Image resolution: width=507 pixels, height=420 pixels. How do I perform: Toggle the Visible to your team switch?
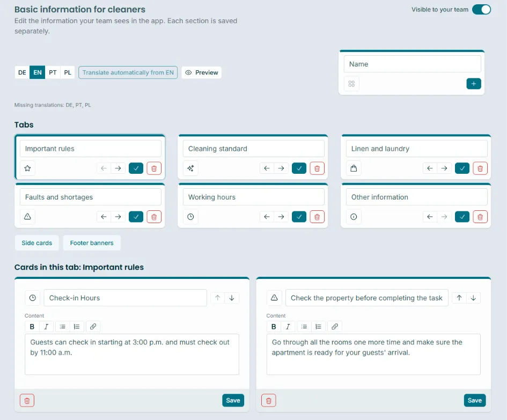(x=481, y=9)
